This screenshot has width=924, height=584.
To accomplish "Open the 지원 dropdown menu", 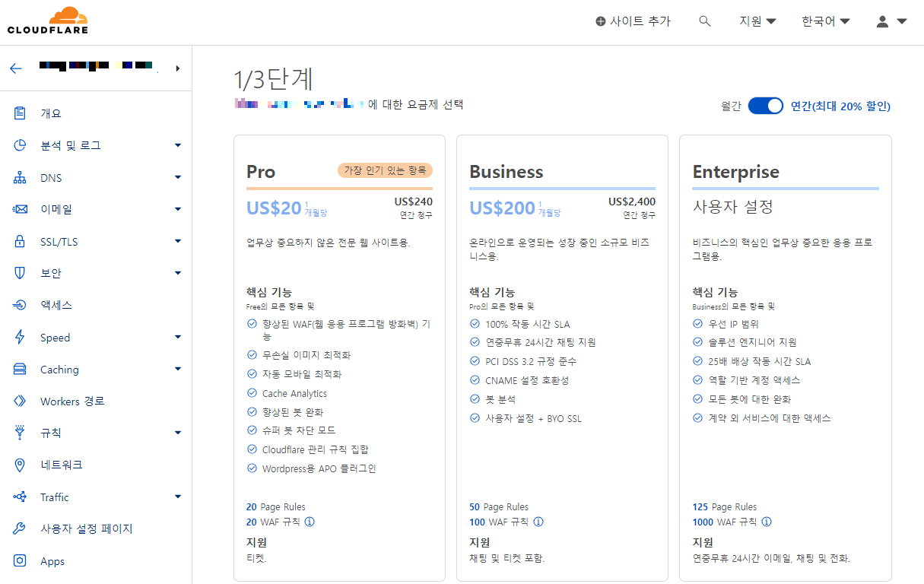I will [x=757, y=21].
